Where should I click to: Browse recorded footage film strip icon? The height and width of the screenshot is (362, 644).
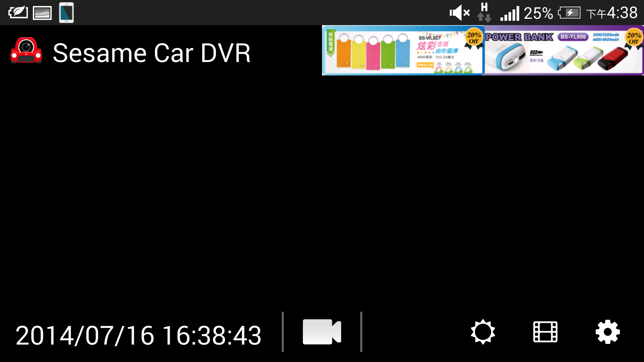coord(545,333)
